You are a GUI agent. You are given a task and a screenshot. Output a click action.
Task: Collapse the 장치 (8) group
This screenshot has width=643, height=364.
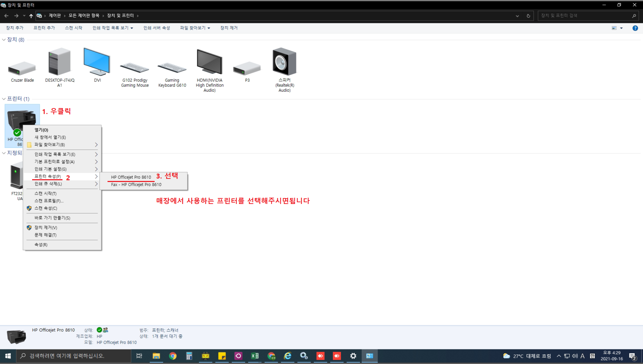point(4,40)
